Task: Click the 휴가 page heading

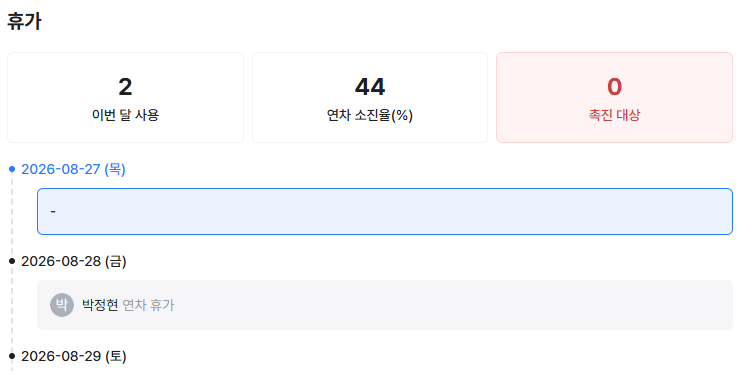Action: tap(24, 21)
